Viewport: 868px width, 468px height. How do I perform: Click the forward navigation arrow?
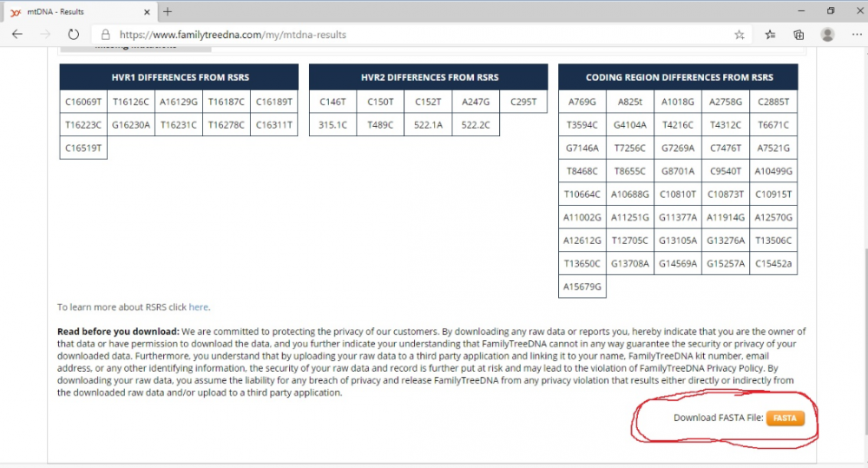pyautogui.click(x=45, y=35)
